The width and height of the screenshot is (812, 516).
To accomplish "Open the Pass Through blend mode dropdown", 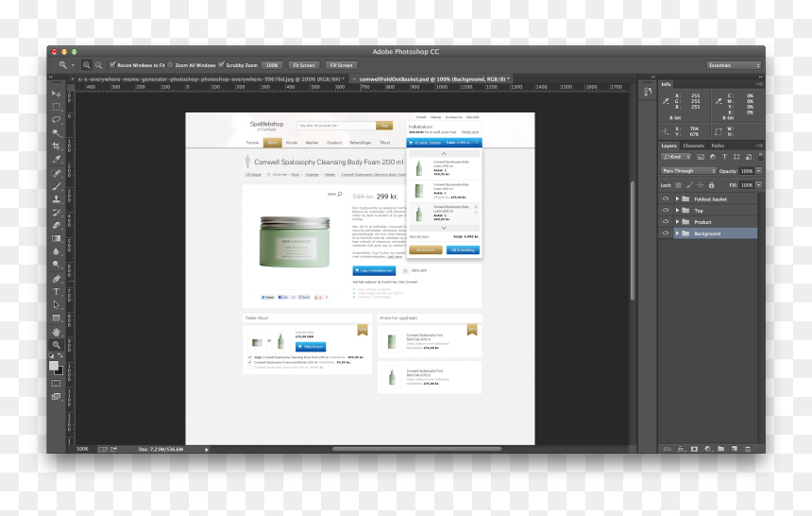I will click(x=688, y=171).
